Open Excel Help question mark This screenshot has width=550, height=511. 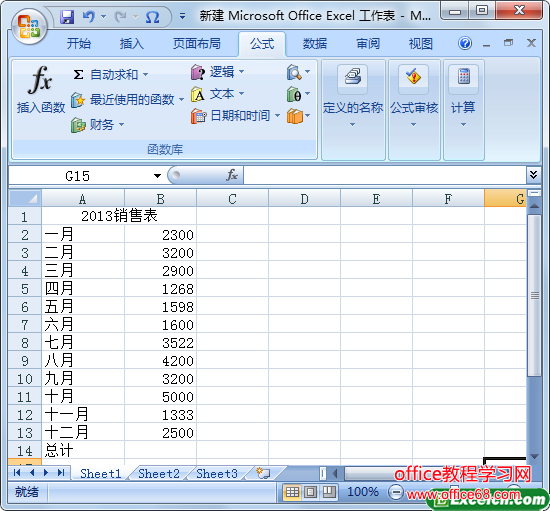[465, 43]
